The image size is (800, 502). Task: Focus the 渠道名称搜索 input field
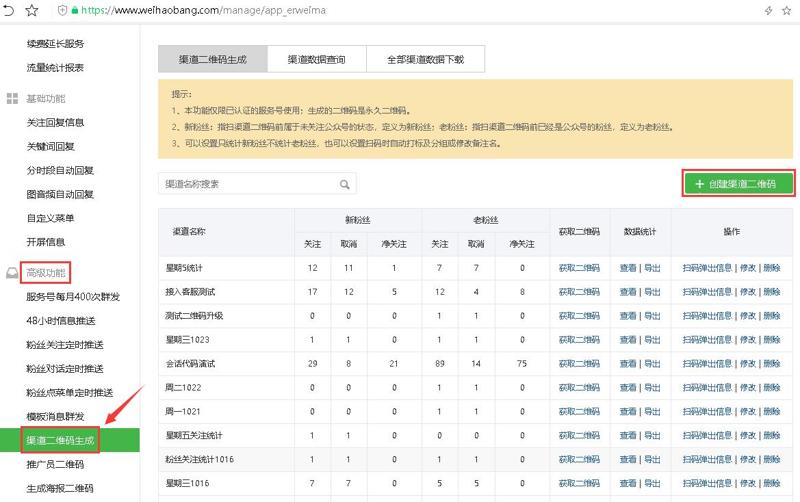pyautogui.click(x=248, y=184)
